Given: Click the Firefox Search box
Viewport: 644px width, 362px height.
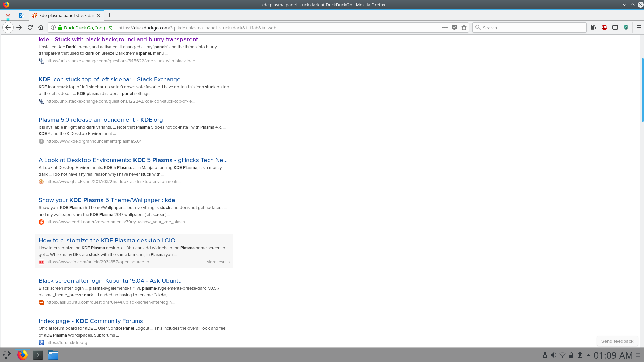Looking at the screenshot, I should (529, 27).
